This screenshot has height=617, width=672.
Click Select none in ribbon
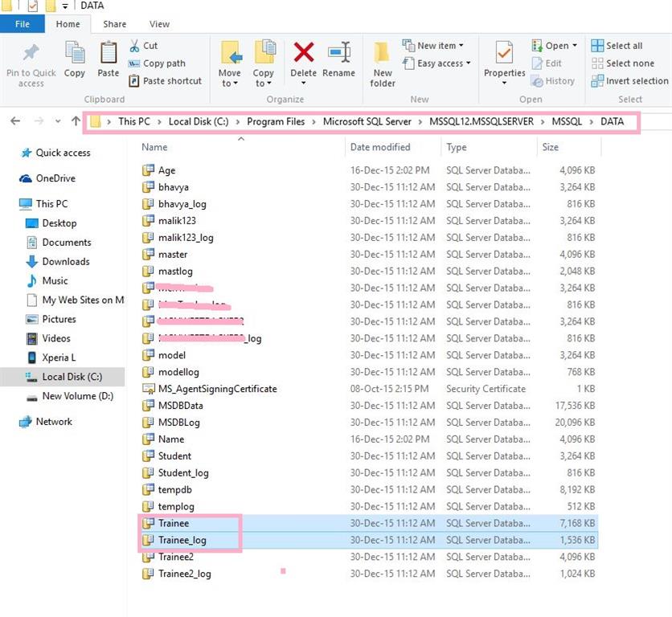(623, 63)
